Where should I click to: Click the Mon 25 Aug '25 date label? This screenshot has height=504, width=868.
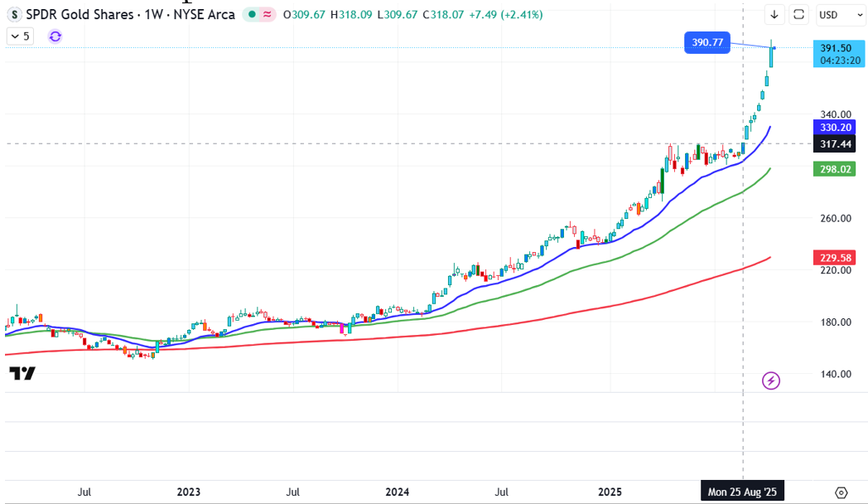742,492
